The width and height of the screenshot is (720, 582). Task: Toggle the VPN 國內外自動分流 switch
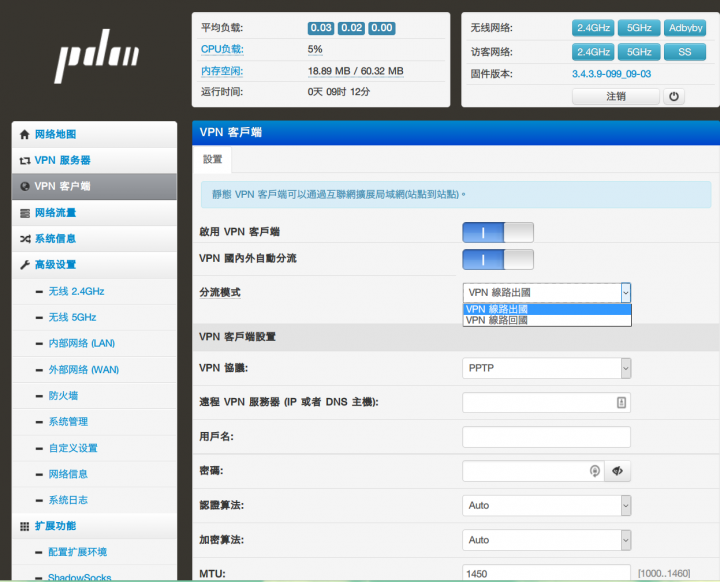[x=498, y=260]
